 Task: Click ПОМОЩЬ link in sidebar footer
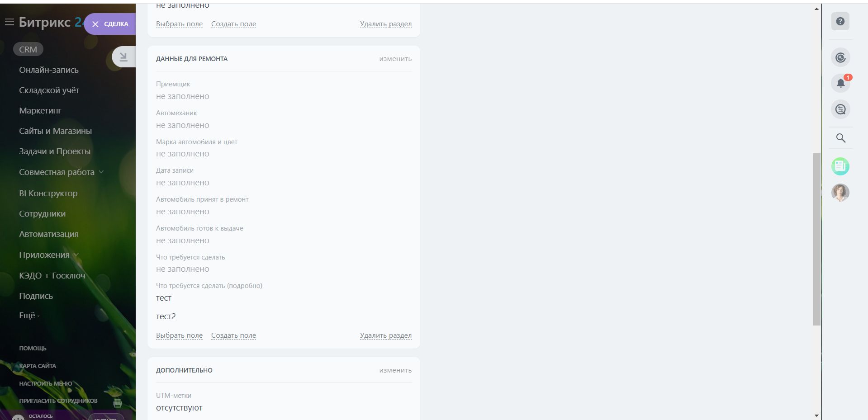coord(33,349)
